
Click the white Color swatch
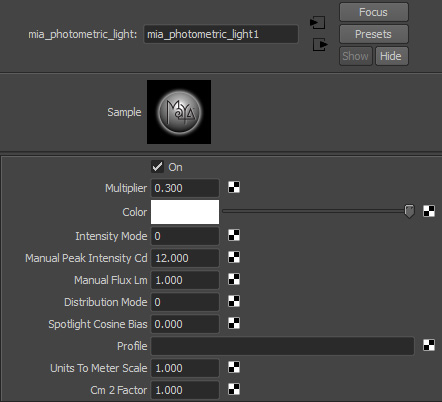click(x=185, y=212)
